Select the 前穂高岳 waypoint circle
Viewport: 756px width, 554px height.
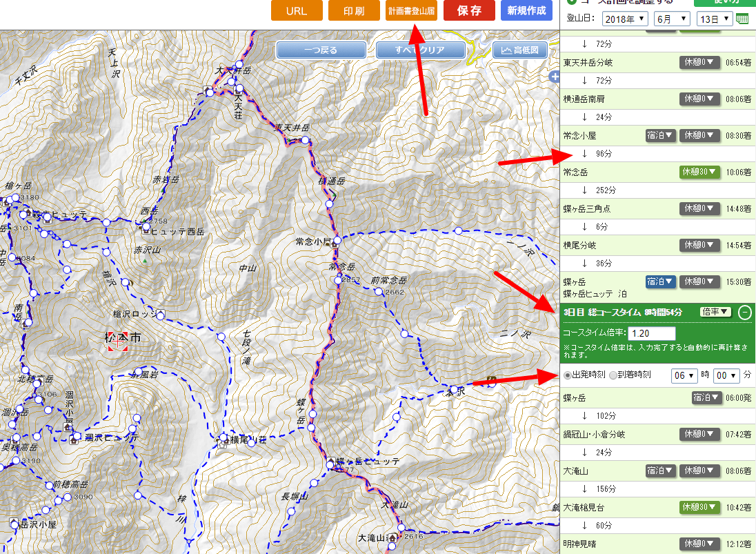click(x=49, y=485)
